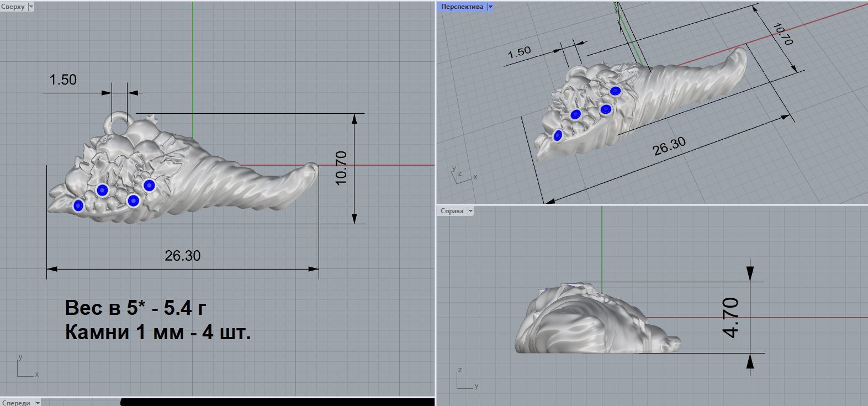Expand the Перспектива viewport menu arrow
The width and height of the screenshot is (868, 406).
[490, 7]
